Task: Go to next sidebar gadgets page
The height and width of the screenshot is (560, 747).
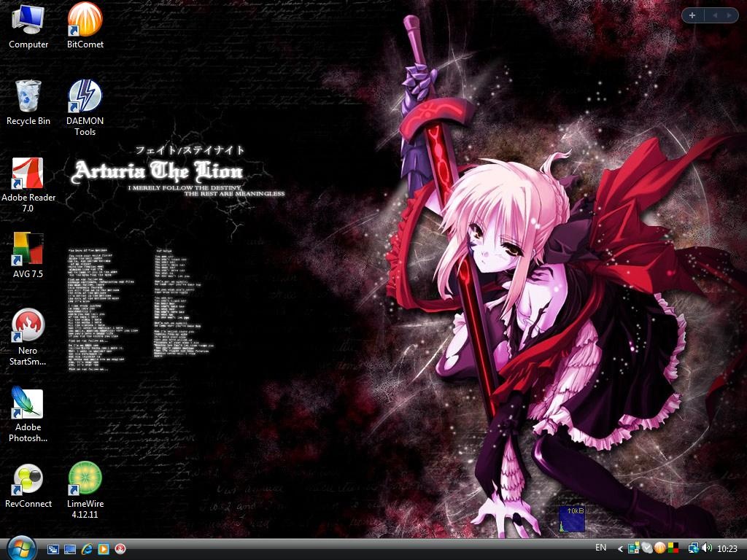Action: 729,15
